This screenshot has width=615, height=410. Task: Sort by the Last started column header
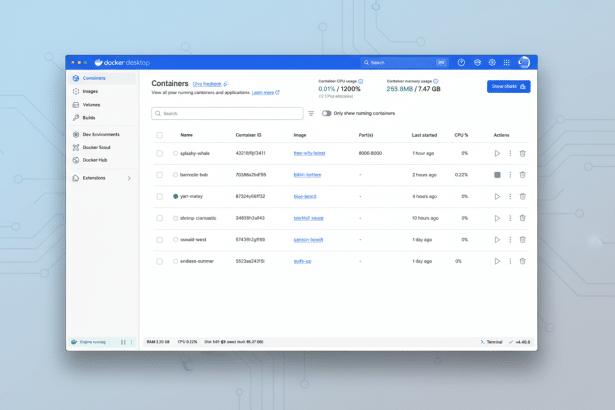(424, 135)
